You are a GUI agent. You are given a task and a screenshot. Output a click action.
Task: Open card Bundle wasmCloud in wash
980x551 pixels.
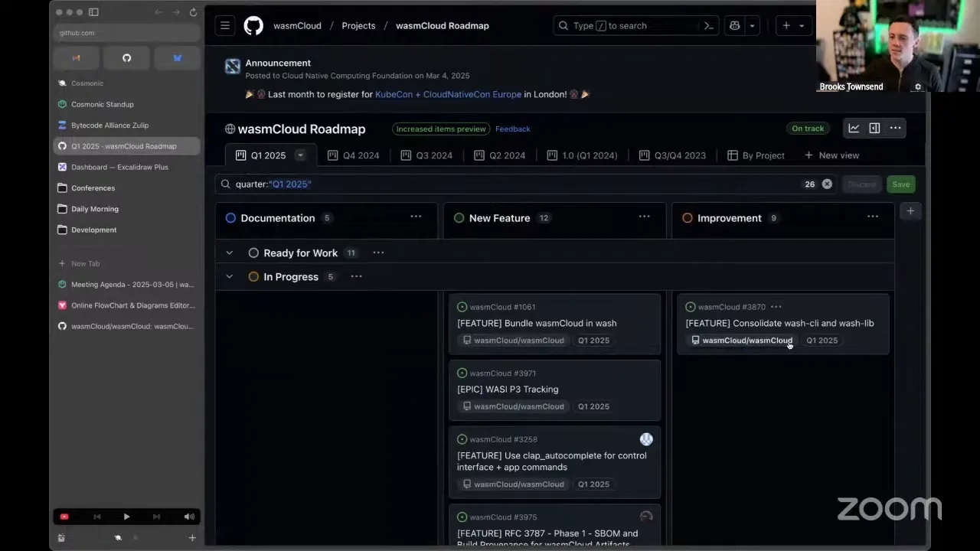pyautogui.click(x=537, y=323)
